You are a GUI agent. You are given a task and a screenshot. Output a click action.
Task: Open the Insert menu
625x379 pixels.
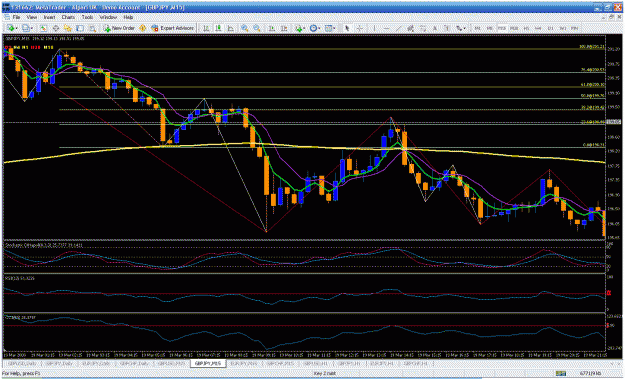(x=49, y=18)
